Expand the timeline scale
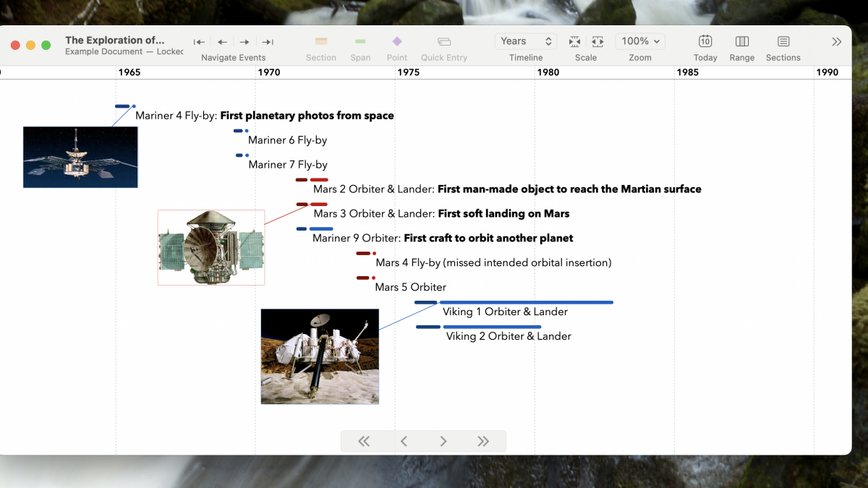This screenshot has height=488, width=868. tap(597, 42)
